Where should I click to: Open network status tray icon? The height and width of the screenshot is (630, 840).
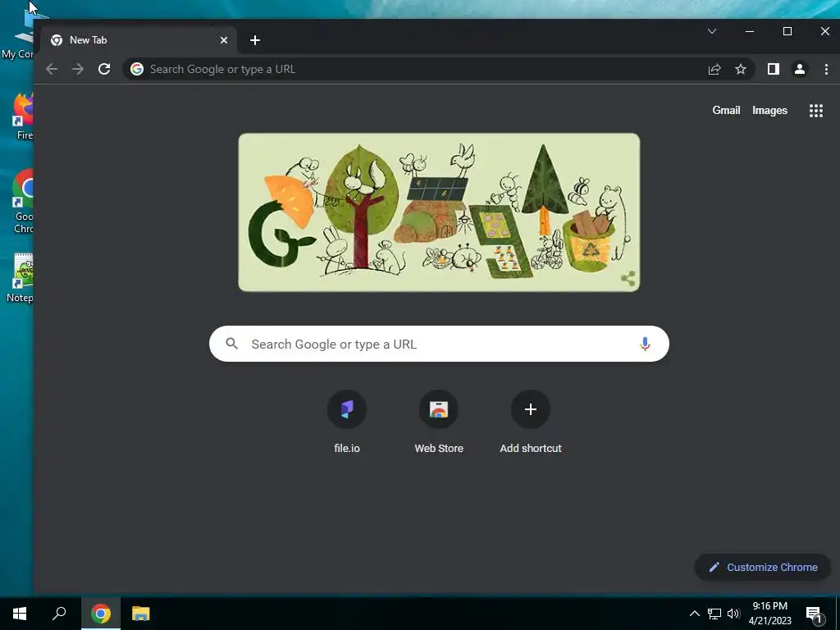(714, 614)
